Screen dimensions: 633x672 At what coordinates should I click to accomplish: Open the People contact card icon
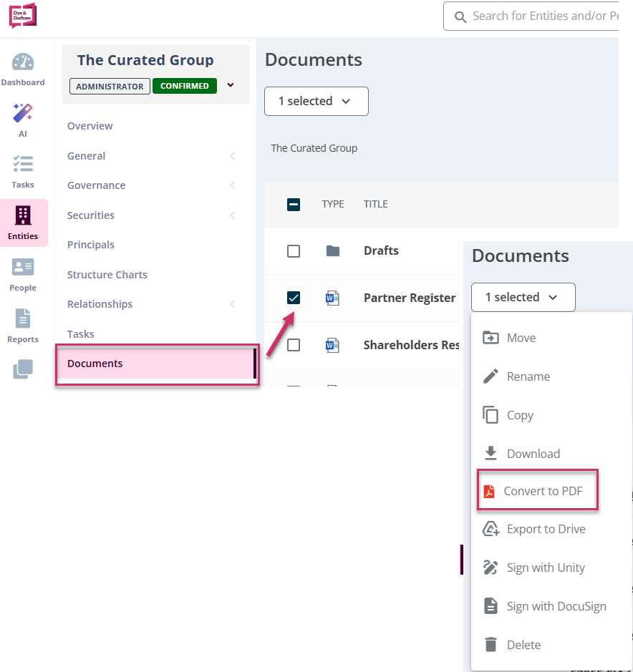(x=23, y=267)
